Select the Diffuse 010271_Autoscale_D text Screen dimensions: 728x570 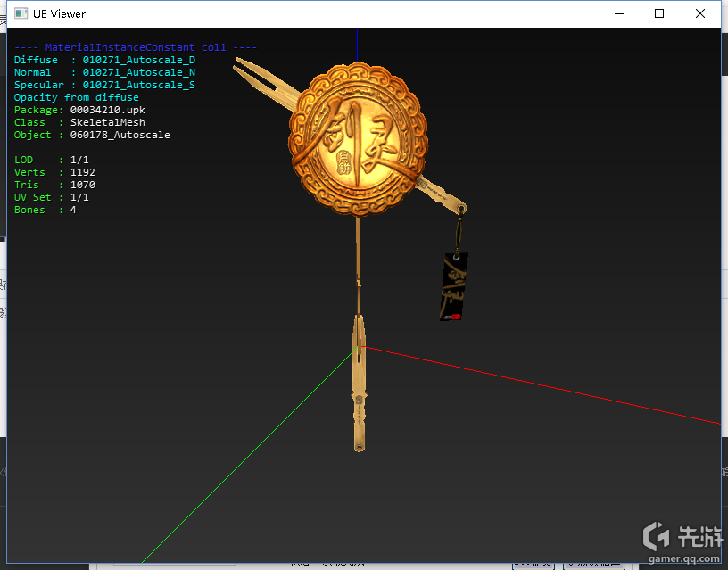[104, 60]
